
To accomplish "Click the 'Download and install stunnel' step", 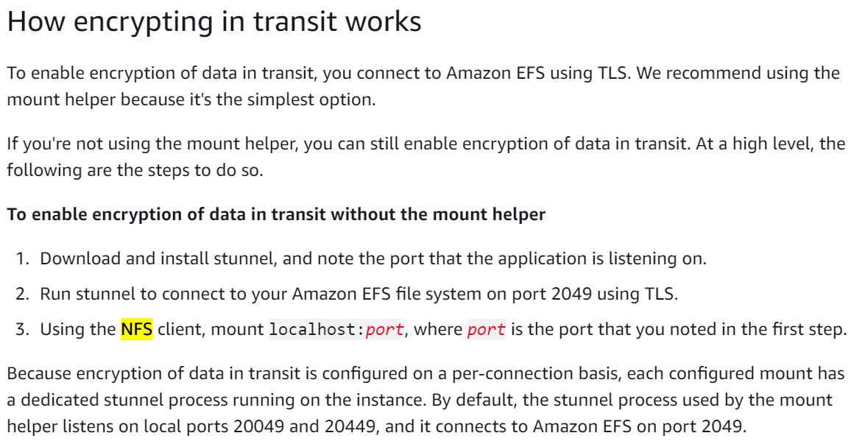I will 373,258.
